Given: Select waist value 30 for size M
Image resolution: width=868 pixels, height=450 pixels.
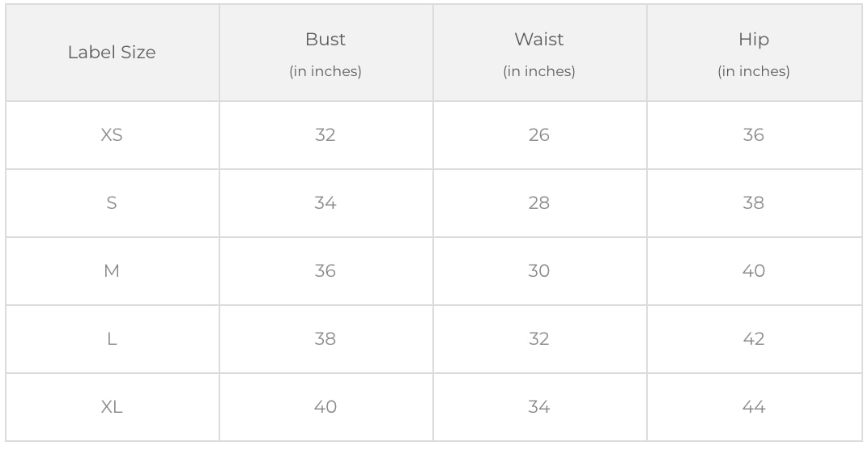Looking at the screenshot, I should tap(539, 271).
